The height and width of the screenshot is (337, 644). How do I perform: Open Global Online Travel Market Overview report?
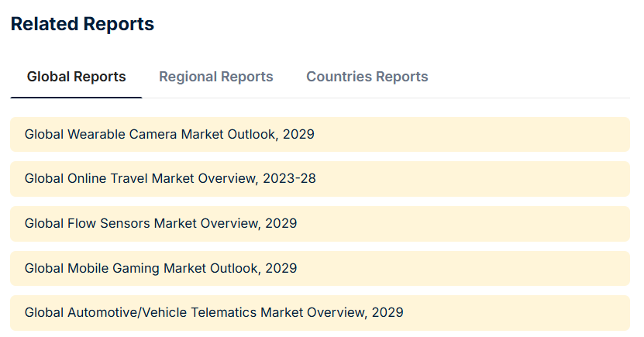(170, 179)
